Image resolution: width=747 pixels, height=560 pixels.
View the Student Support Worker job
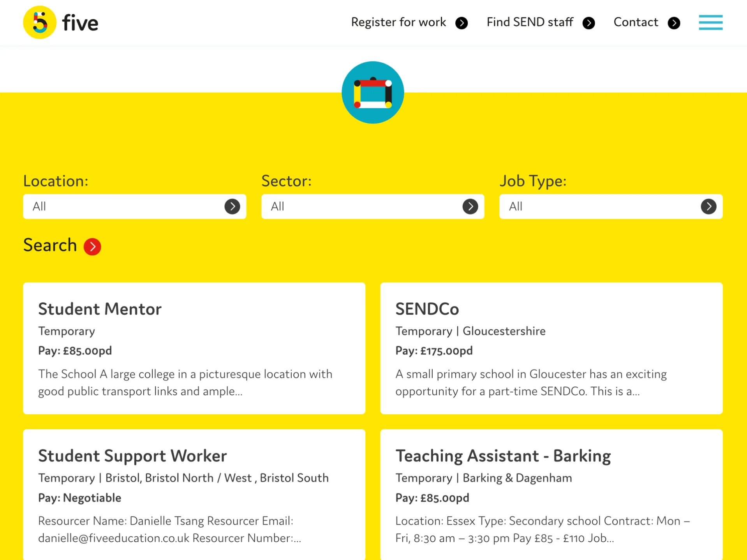coord(132,456)
